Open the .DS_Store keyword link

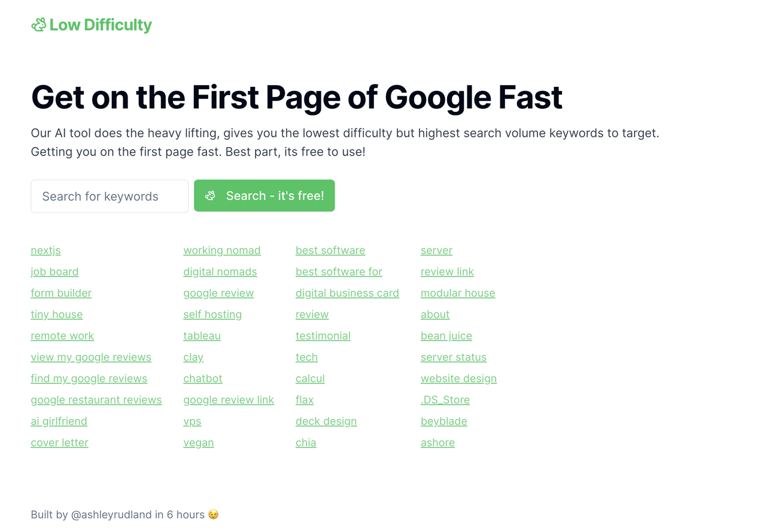445,400
